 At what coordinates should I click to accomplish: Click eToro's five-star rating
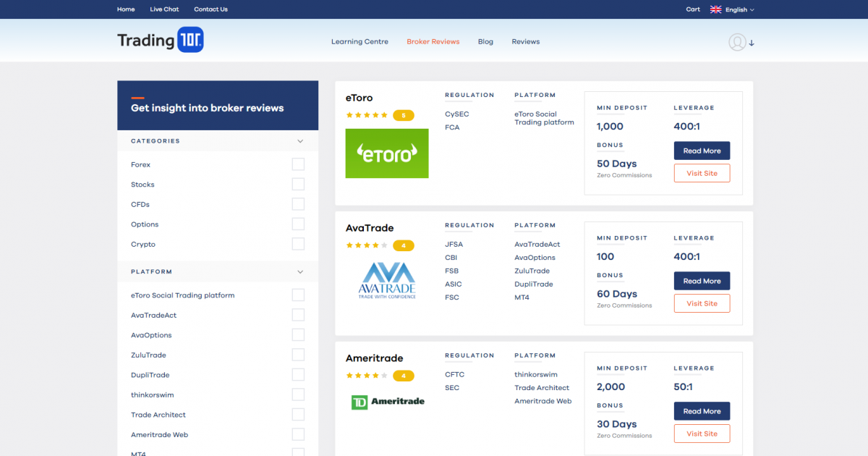tap(367, 115)
